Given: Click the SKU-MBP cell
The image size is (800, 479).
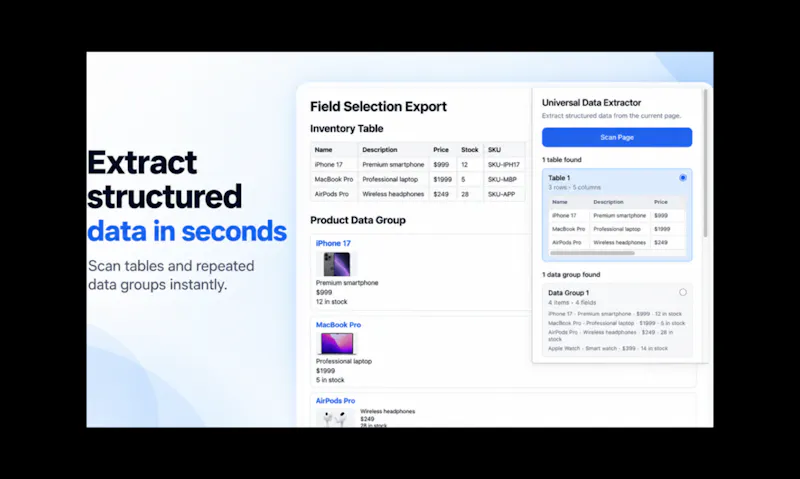Looking at the screenshot, I should tap(502, 179).
